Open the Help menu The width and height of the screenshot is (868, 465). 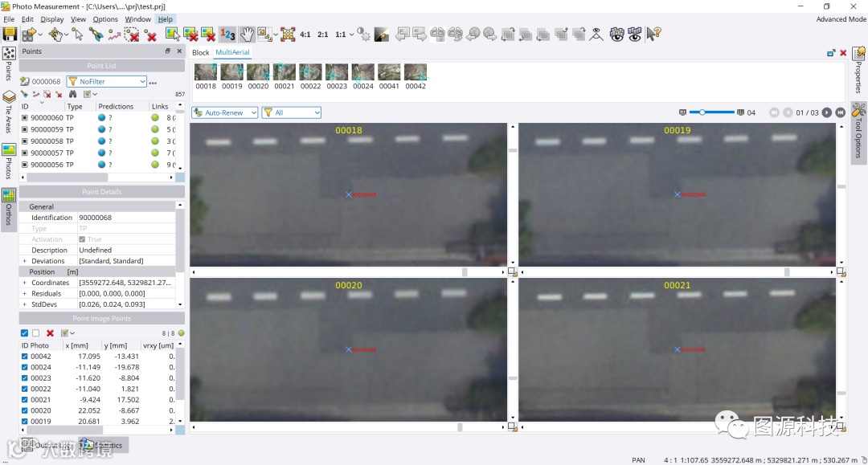pos(165,18)
